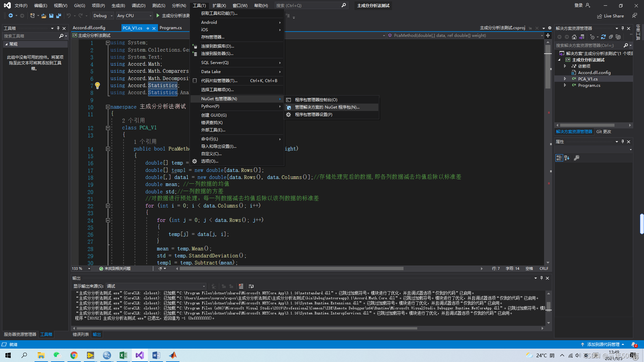Viewport: 644px width, 362px height.
Task: Click 程序包管理器控制台 menu item
Action: click(x=332, y=100)
